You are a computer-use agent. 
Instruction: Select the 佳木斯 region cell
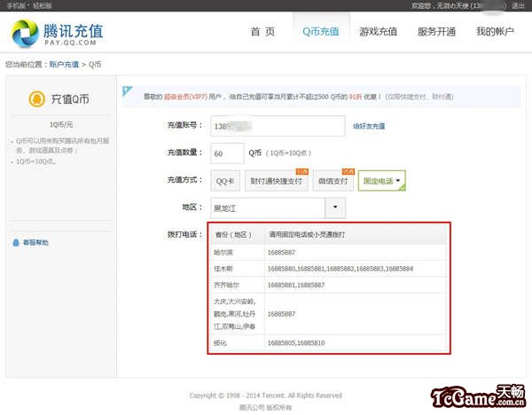pyautogui.click(x=238, y=269)
